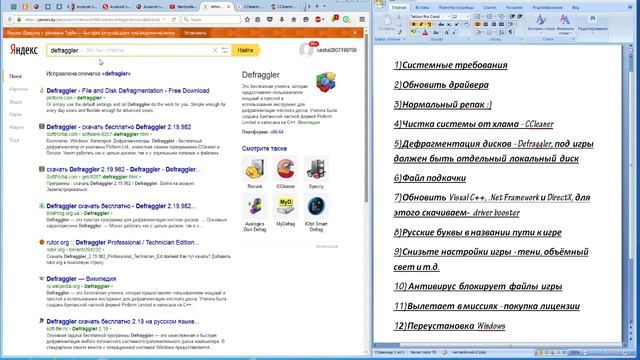Viewport: 640px width, 360px height.
Task: Open the Firefox hamburger menu
Action: tap(362, 19)
